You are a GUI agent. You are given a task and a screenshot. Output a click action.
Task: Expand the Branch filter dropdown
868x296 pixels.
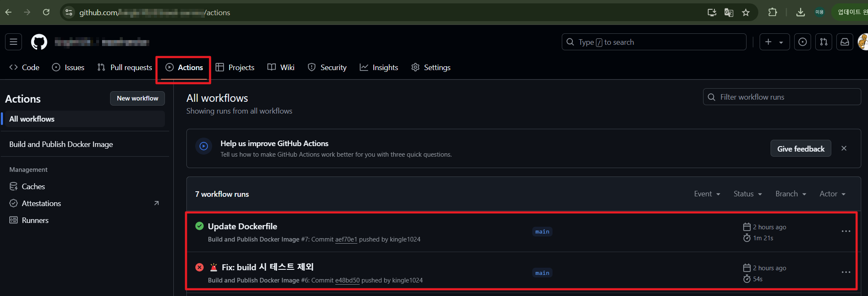(791, 194)
